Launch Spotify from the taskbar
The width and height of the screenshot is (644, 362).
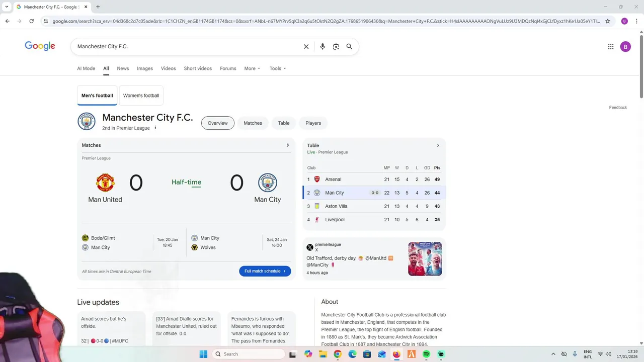point(426,354)
